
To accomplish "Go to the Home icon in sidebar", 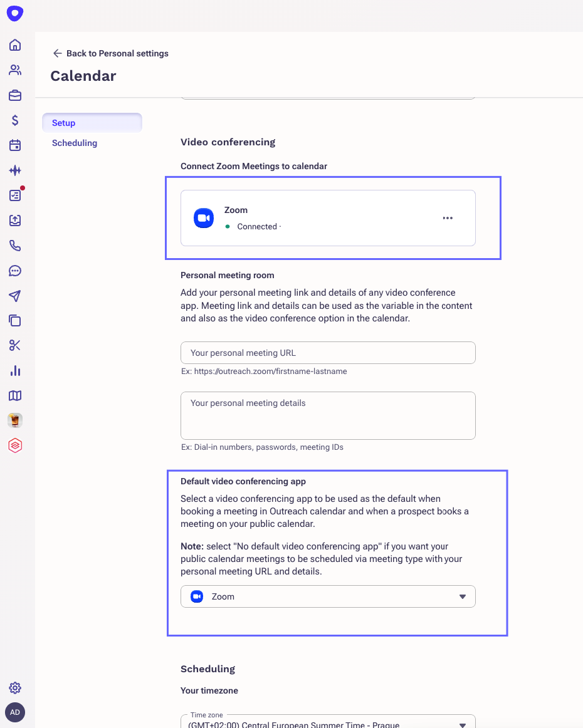I will pos(15,45).
